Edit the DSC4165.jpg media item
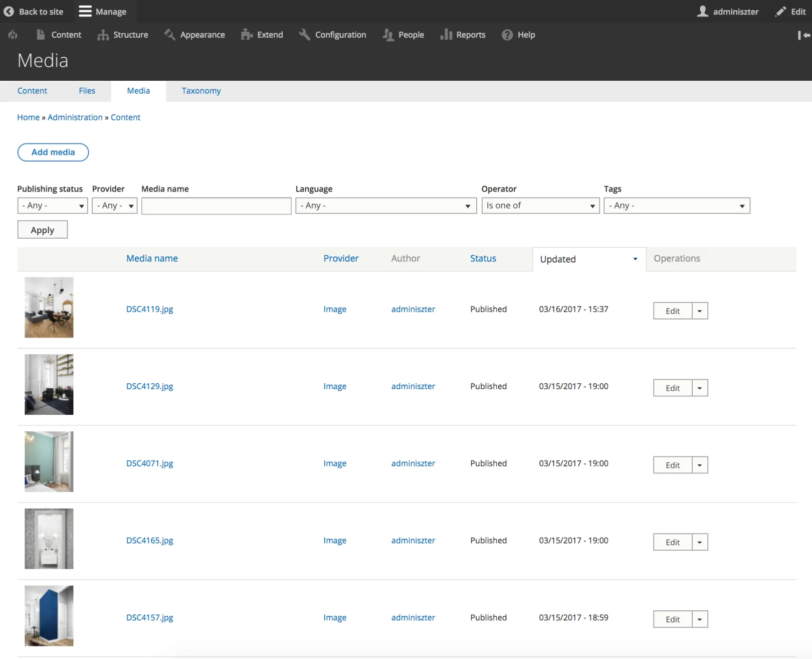The width and height of the screenshot is (812, 659). (673, 542)
